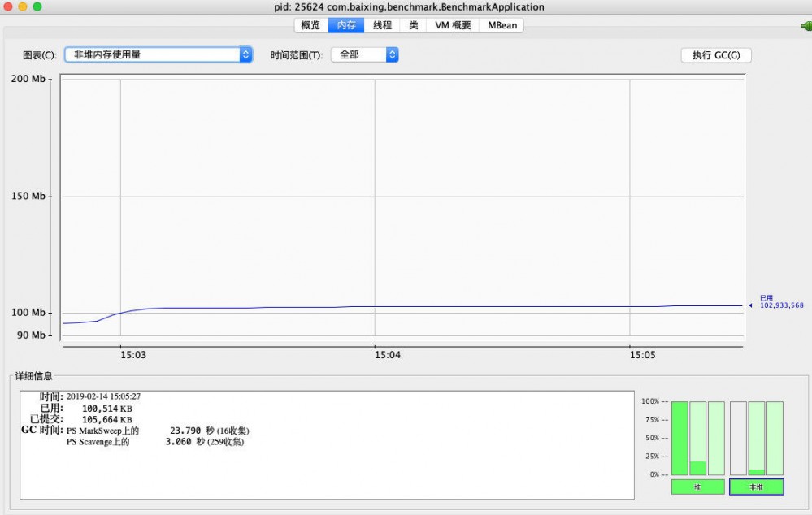This screenshot has height=515, width=812.
Task: Go to the 类 tab
Action: (x=413, y=25)
